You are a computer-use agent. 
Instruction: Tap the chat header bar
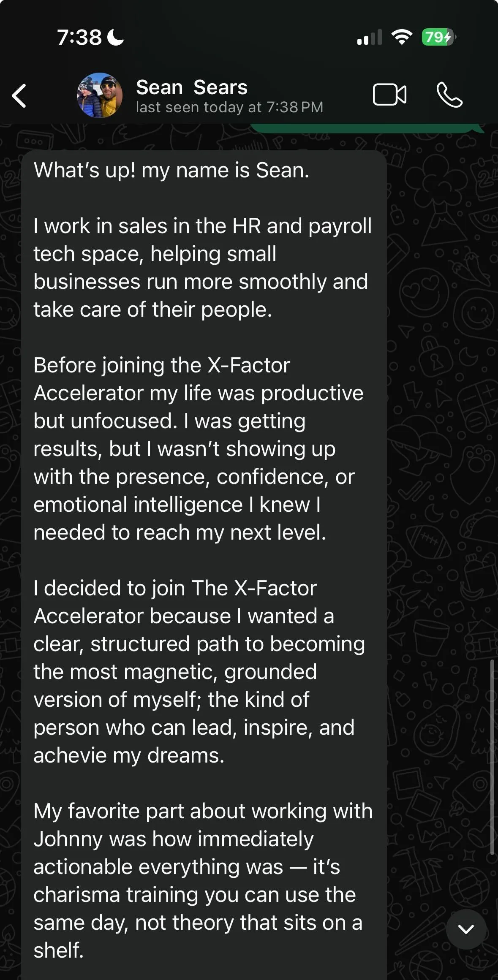tap(249, 95)
